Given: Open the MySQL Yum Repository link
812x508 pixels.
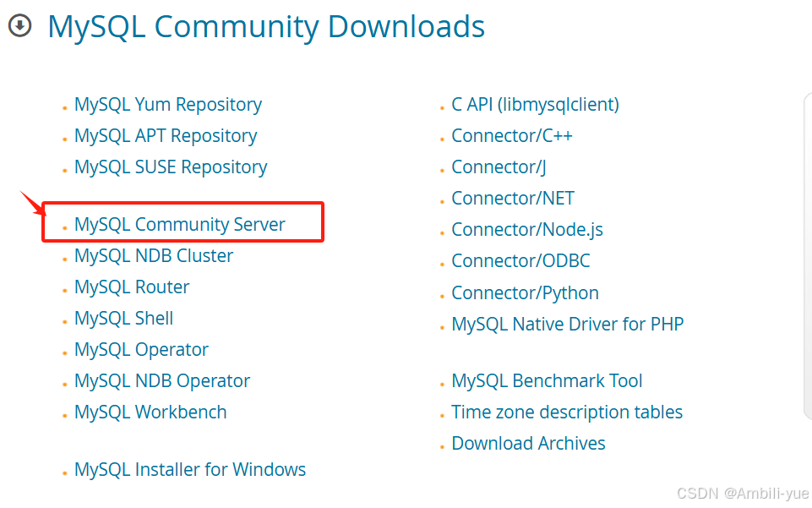Looking at the screenshot, I should click(168, 105).
